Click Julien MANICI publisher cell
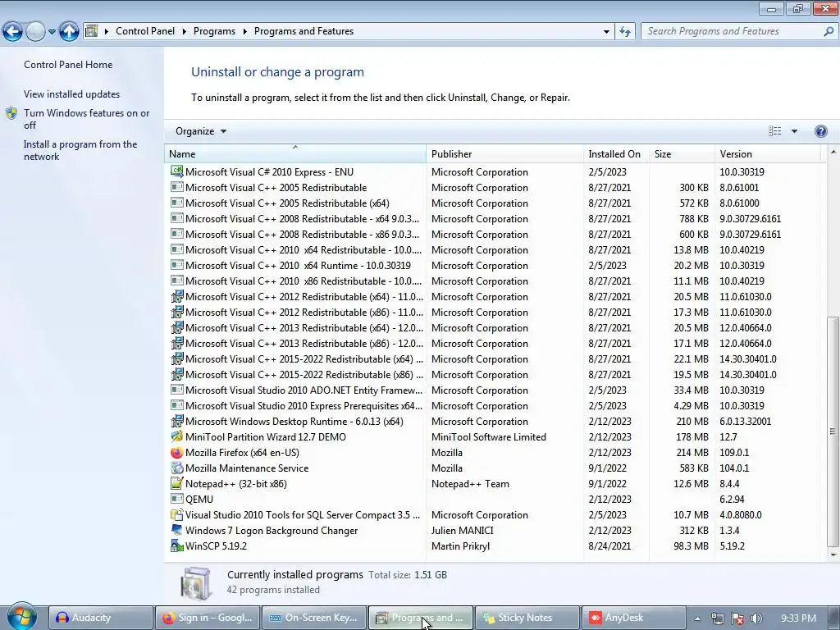840x630 pixels. [x=463, y=531]
